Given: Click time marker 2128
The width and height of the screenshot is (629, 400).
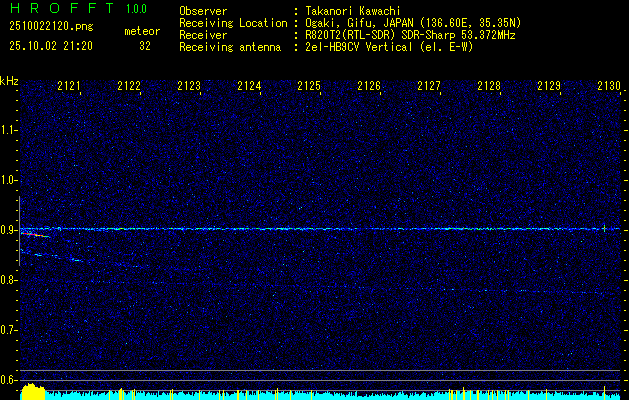Looking at the screenshot, I should [489, 86].
